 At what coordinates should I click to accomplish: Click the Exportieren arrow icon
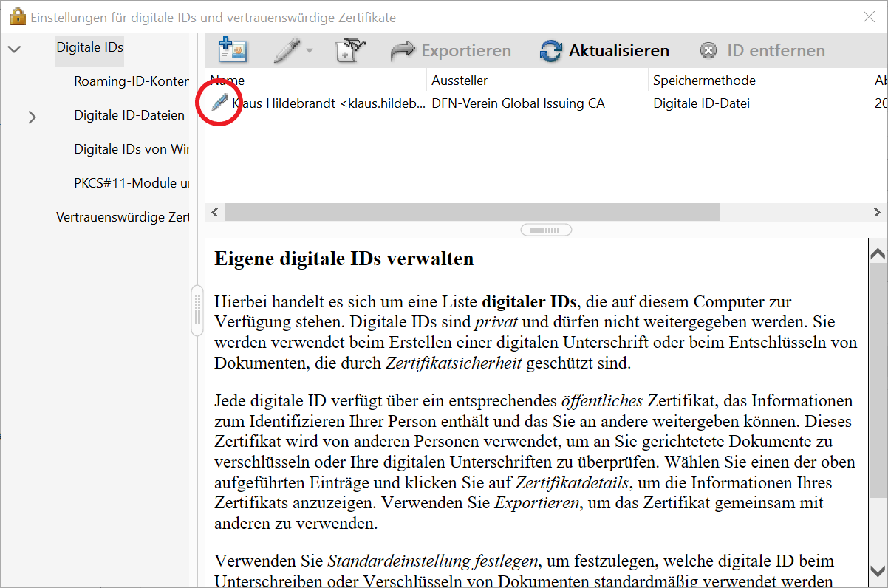(403, 50)
